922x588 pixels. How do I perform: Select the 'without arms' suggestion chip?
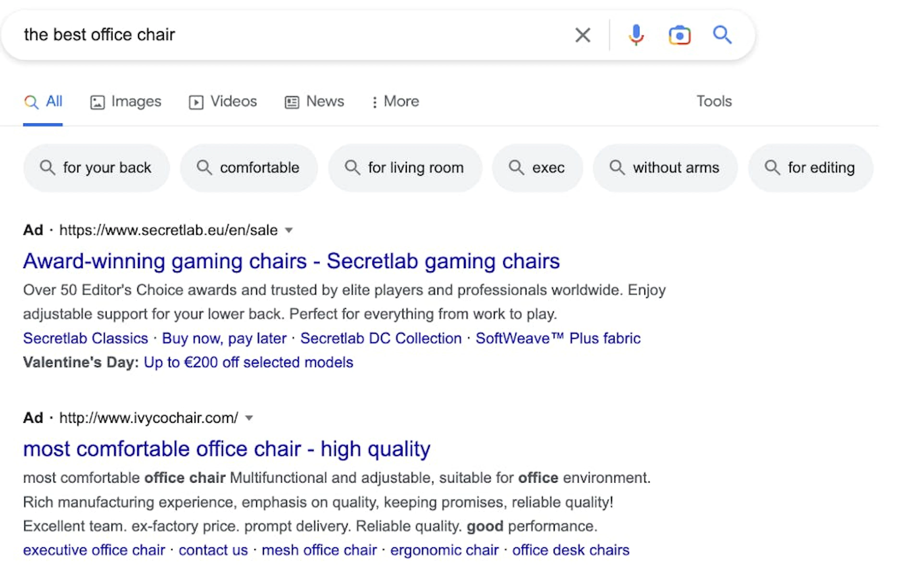pyautogui.click(x=665, y=168)
